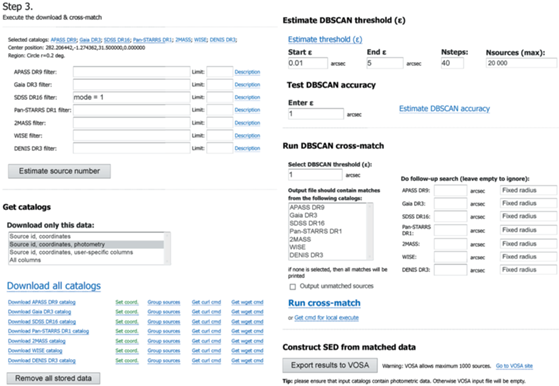
Task: Click Download WISE catalog link
Action: point(35,351)
